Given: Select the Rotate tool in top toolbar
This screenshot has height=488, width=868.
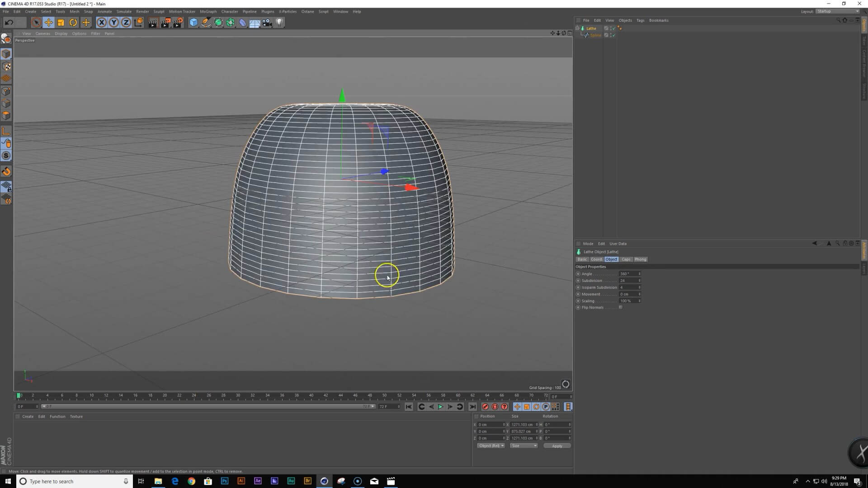Looking at the screenshot, I should (73, 23).
